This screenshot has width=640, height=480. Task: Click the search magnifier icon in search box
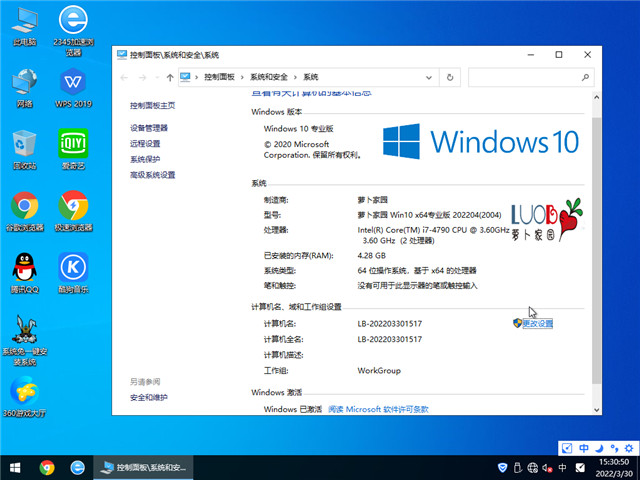coord(585,77)
